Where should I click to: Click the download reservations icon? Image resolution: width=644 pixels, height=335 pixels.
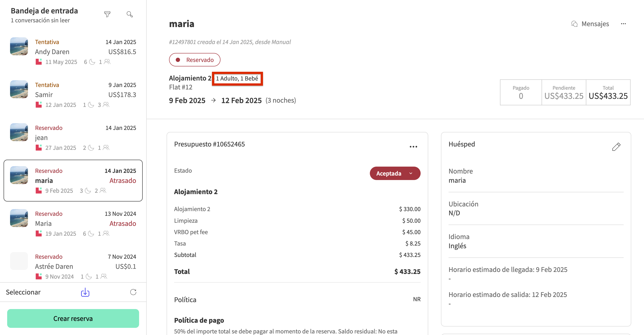pyautogui.click(x=85, y=292)
